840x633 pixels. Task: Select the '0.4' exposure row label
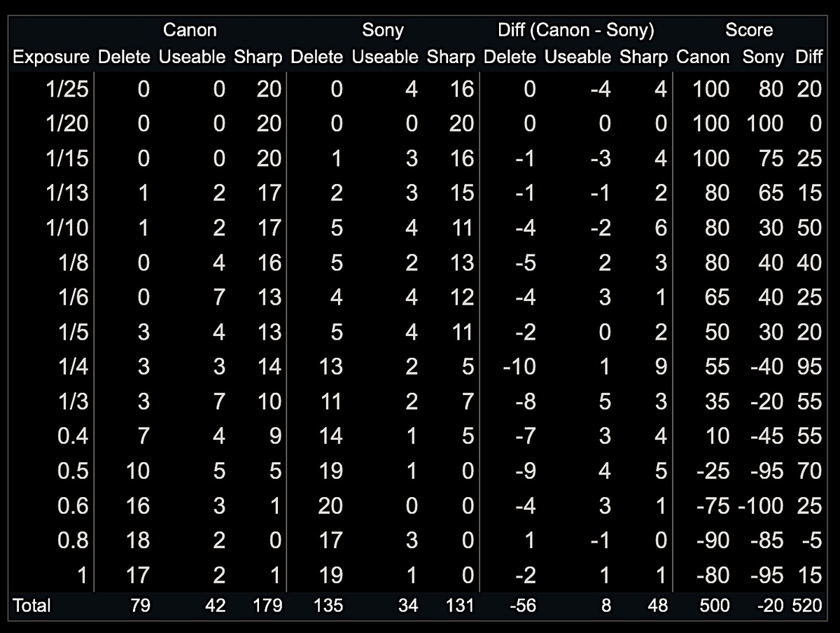coord(73,436)
